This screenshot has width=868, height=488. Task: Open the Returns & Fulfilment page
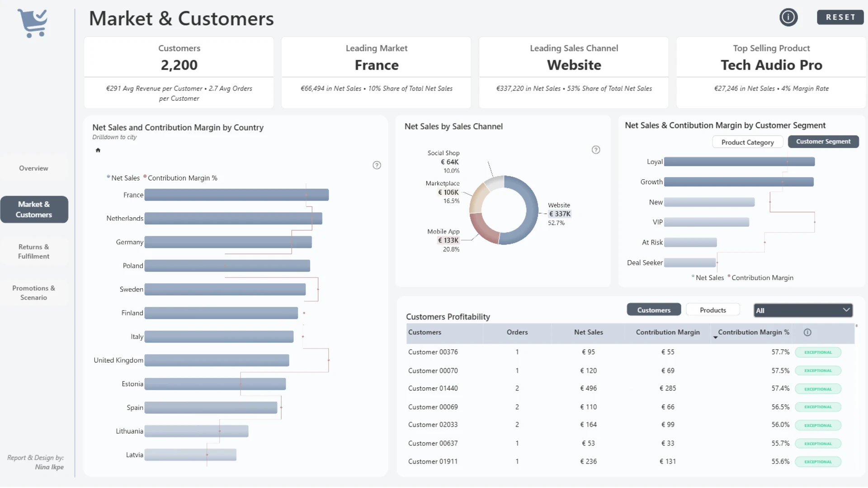click(33, 251)
